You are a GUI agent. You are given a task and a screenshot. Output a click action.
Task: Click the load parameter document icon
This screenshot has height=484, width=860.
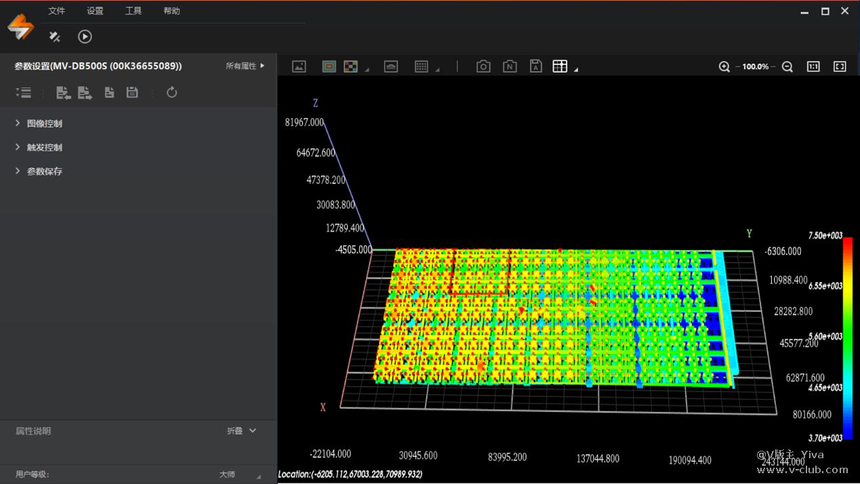tap(109, 93)
